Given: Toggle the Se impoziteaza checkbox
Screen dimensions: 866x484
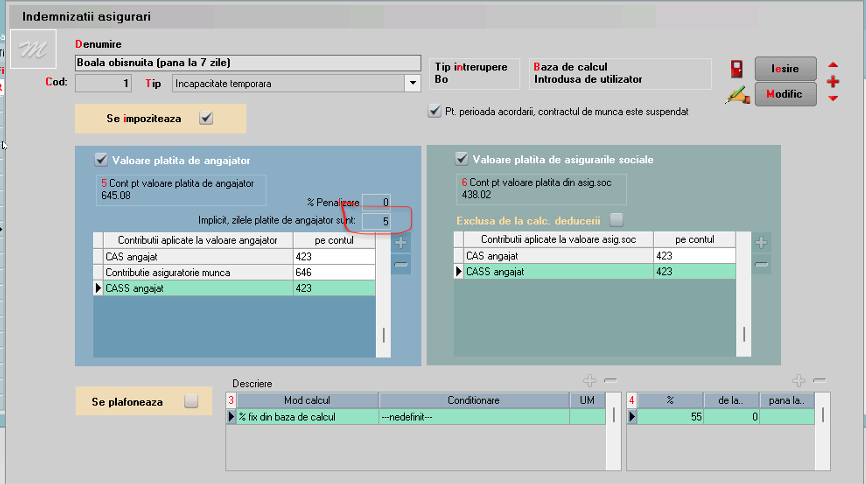Looking at the screenshot, I should click(206, 118).
